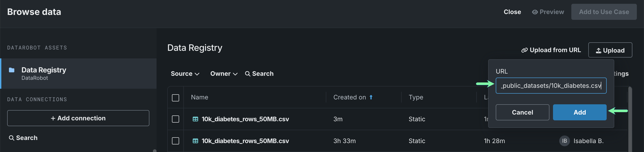Click the Isabella B. avatar icon

564,141
